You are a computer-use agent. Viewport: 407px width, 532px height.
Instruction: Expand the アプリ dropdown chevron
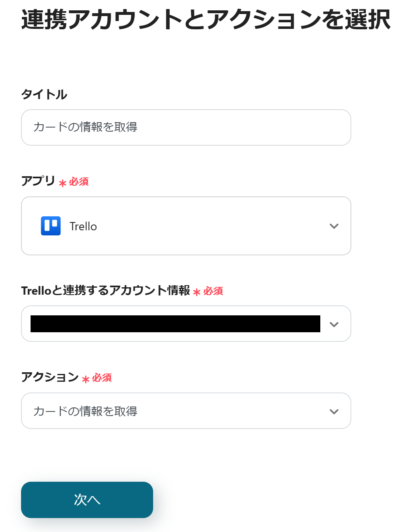334,226
